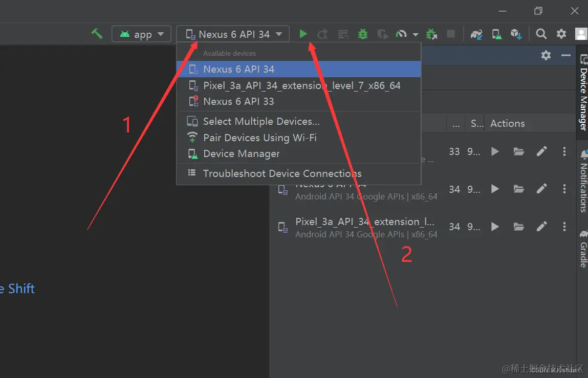Select Nexus 6 API 33 in device list
The image size is (588, 378).
pos(298,101)
